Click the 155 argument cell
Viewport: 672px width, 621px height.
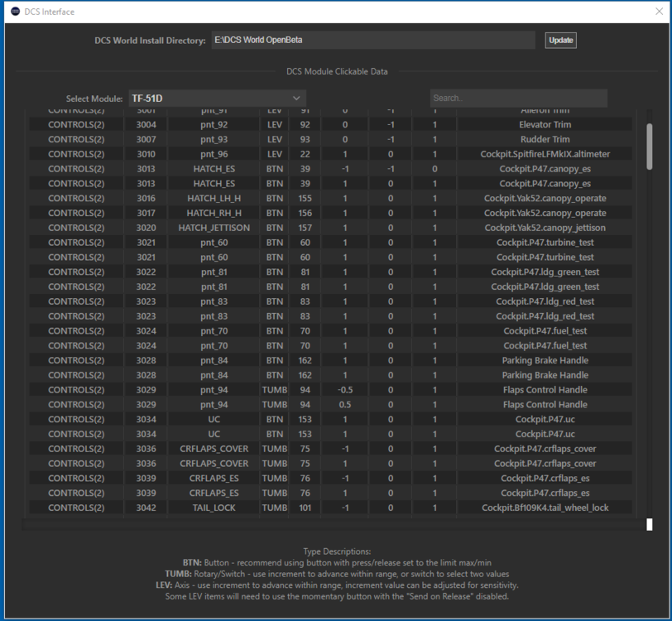pyautogui.click(x=305, y=198)
